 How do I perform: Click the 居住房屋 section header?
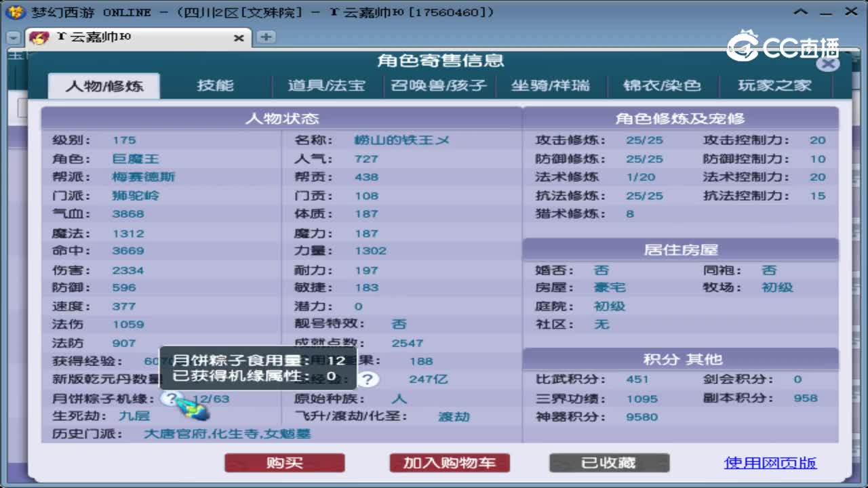click(680, 249)
